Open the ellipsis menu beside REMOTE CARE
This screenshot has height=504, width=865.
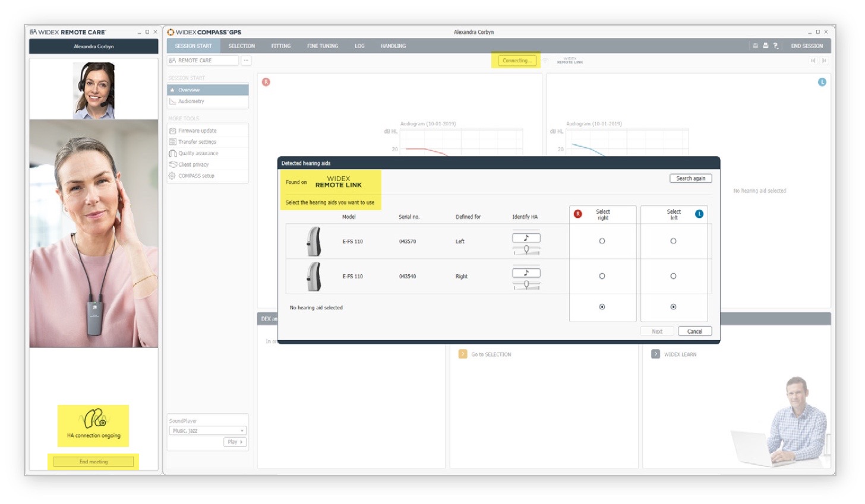[x=246, y=61]
